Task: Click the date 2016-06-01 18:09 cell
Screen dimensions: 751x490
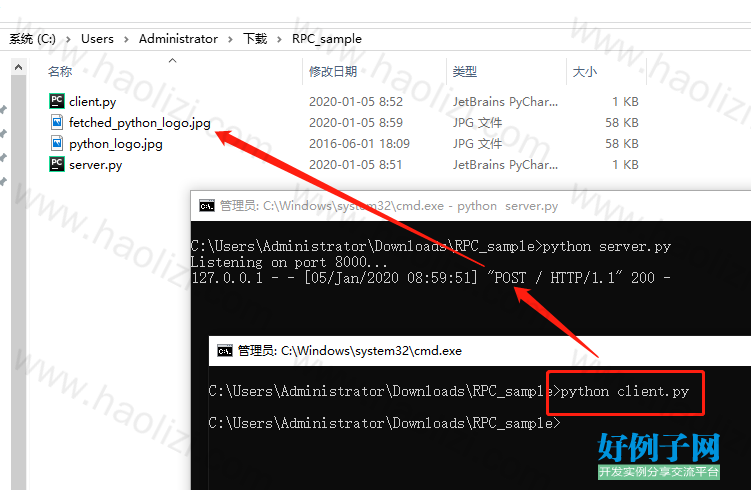Action: point(359,144)
